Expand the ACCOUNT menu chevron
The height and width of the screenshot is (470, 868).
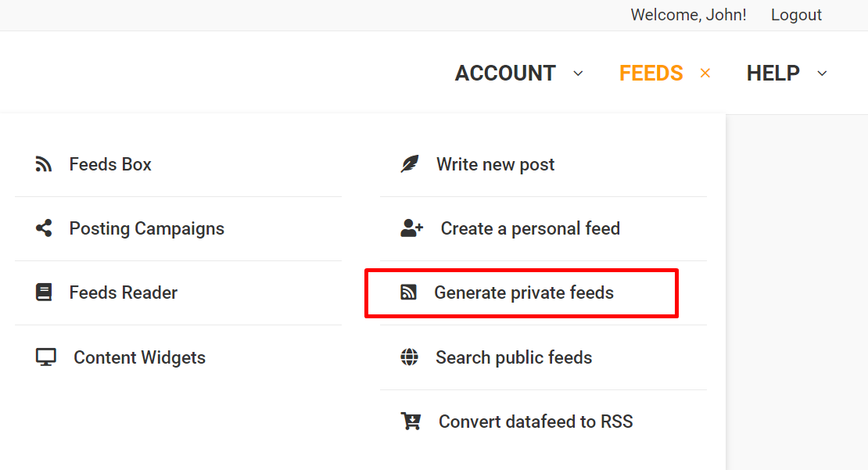coord(579,74)
